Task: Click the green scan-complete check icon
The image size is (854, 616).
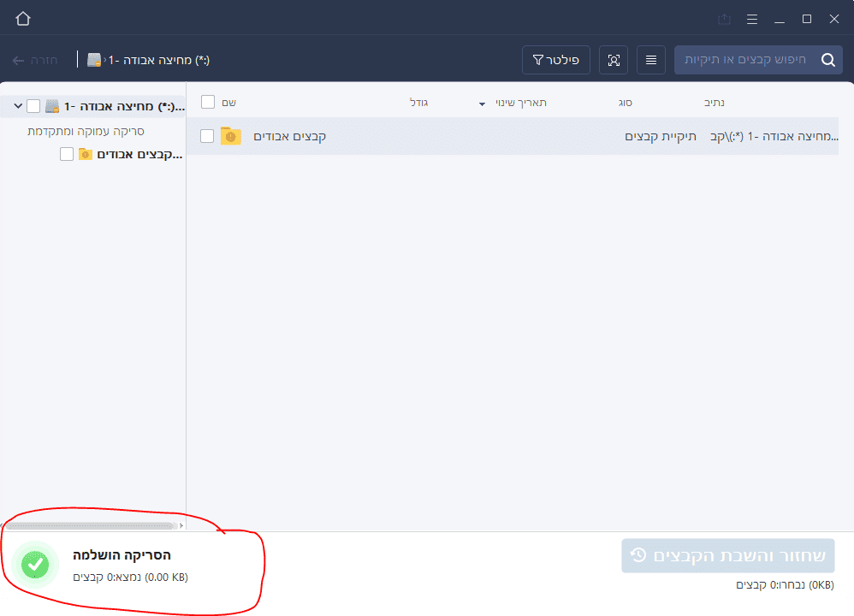Action: pos(35,565)
